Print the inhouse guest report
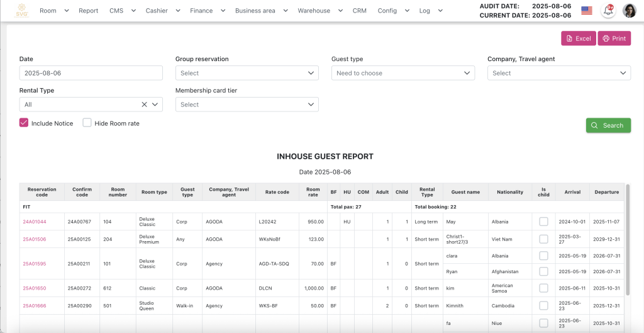644x333 pixels. [x=614, y=38]
